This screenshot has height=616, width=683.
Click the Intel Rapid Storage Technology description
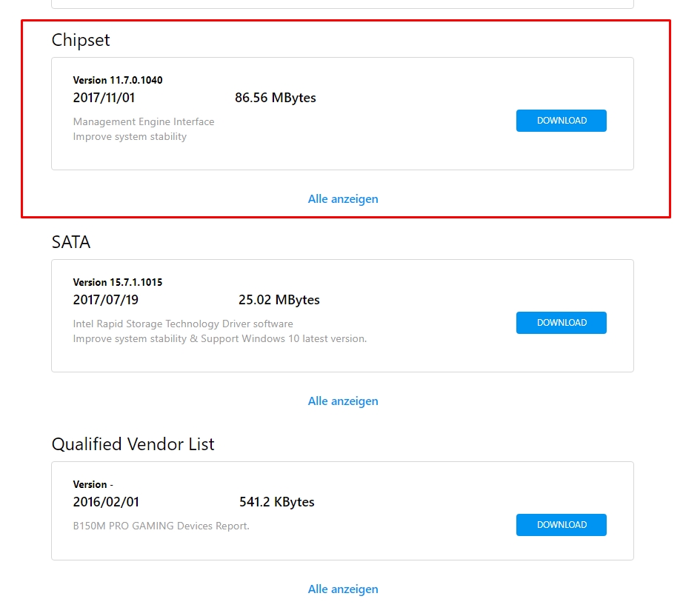pyautogui.click(x=183, y=324)
